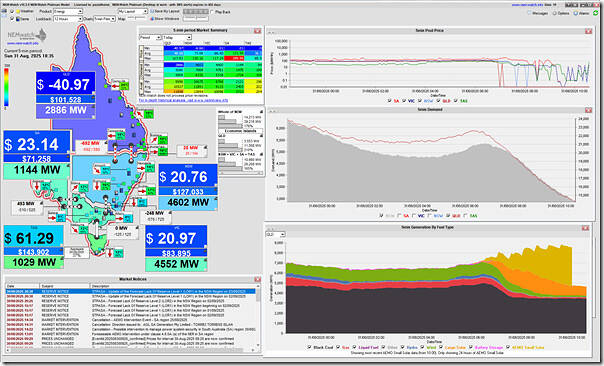604x366 pixels.
Task: Toggle Liquid Fuel in the generation legend
Action: (355, 348)
